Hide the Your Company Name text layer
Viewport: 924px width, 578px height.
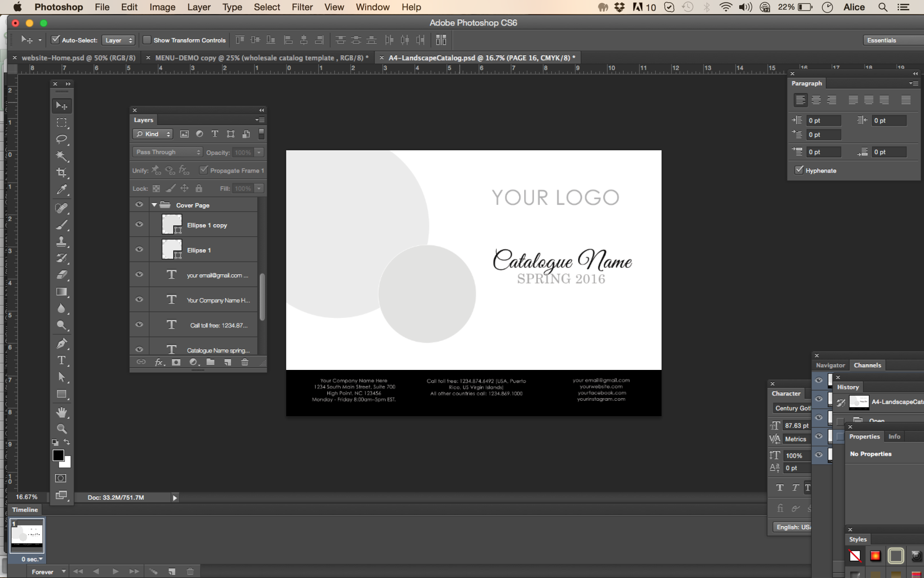point(139,299)
